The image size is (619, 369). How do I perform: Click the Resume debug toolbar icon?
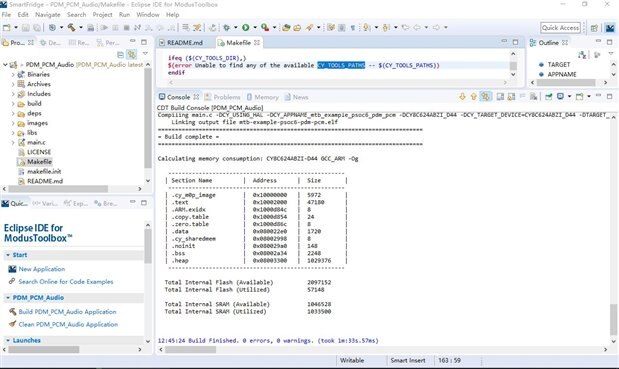tap(105, 28)
